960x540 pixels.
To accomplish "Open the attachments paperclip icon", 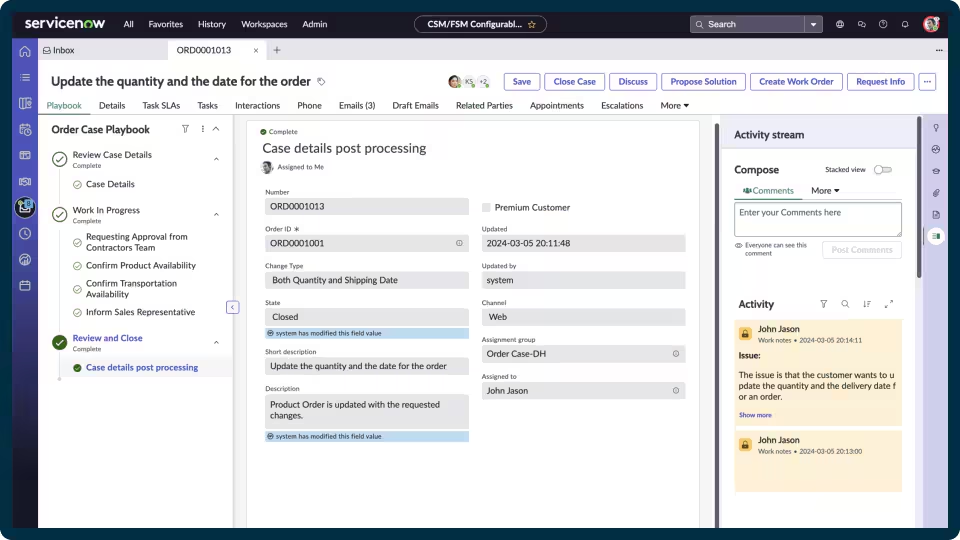I will (x=936, y=193).
